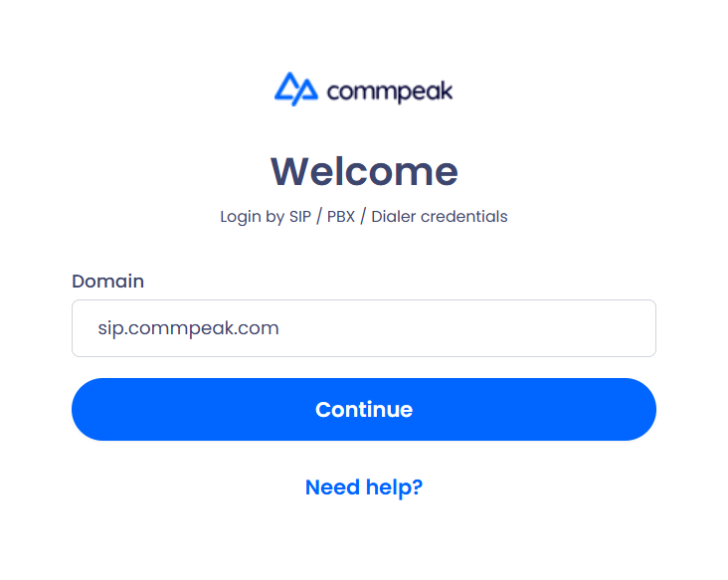This screenshot has width=728, height=580.
Task: Click the word SIP in the subtitle
Action: click(x=300, y=217)
